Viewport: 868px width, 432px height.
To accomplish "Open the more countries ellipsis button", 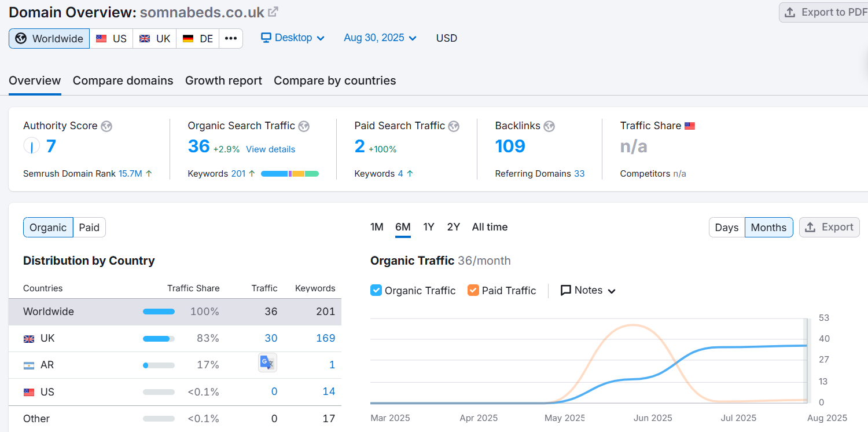I will [x=231, y=39].
